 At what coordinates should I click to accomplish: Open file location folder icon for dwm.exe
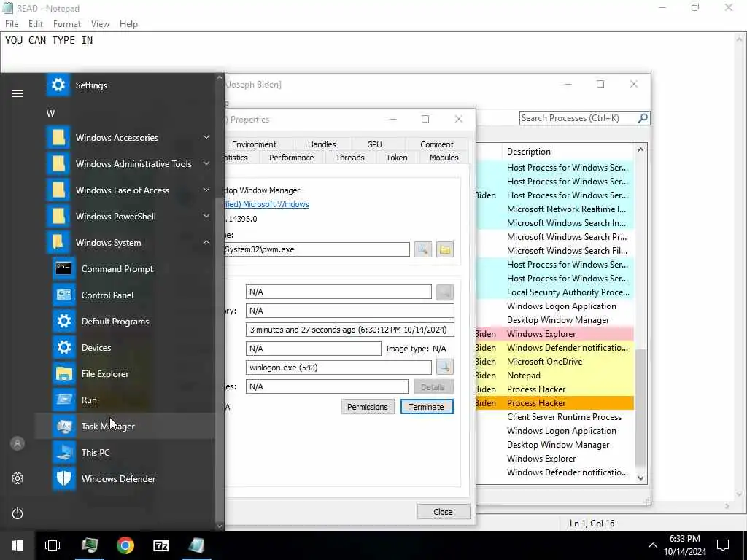tap(444, 249)
